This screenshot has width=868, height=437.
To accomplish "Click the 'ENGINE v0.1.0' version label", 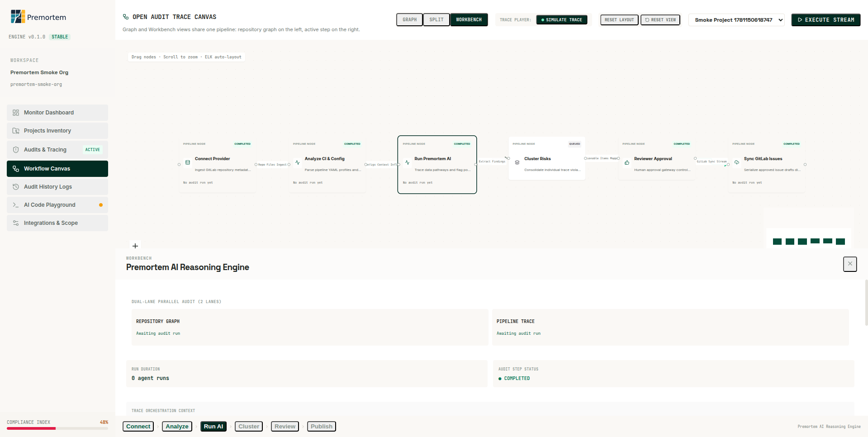I will [27, 37].
